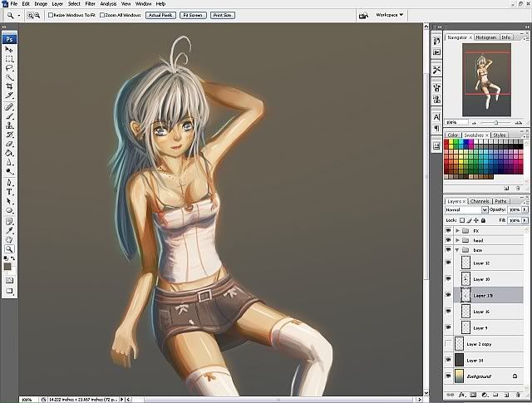This screenshot has height=403, width=532.
Task: Select the Rectangular Marquee tool
Action: tap(9, 59)
